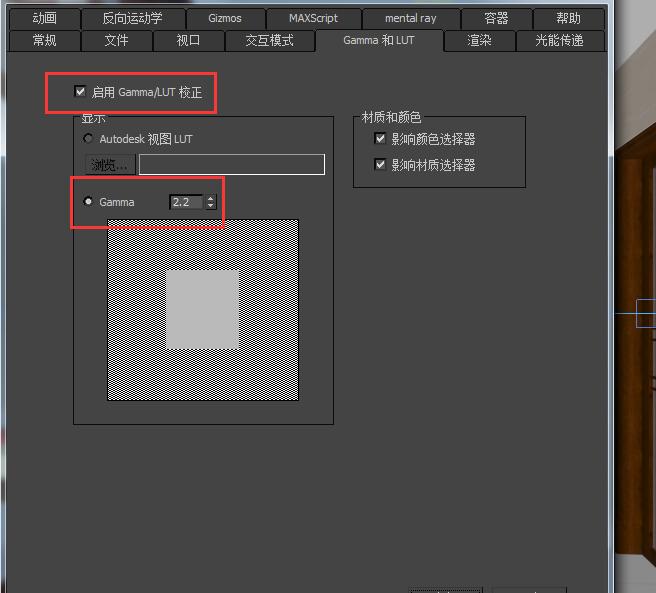Select the 视口 tab
This screenshot has height=593, width=656.
(x=188, y=41)
